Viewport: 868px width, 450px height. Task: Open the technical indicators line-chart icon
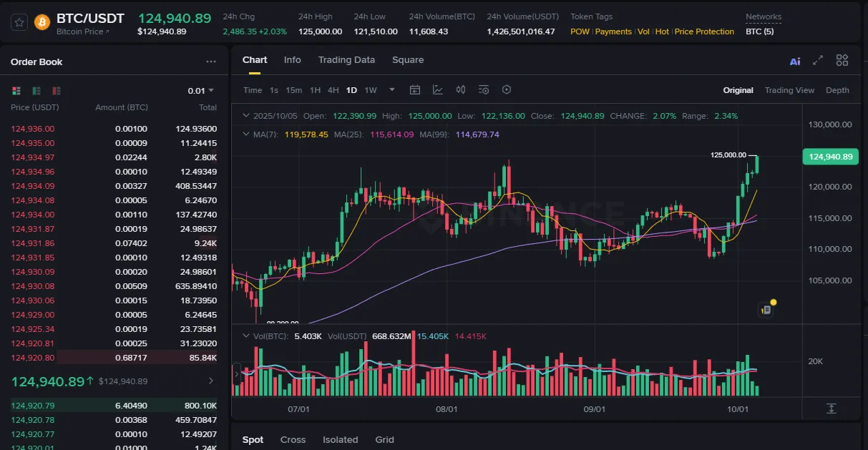pyautogui.click(x=439, y=89)
